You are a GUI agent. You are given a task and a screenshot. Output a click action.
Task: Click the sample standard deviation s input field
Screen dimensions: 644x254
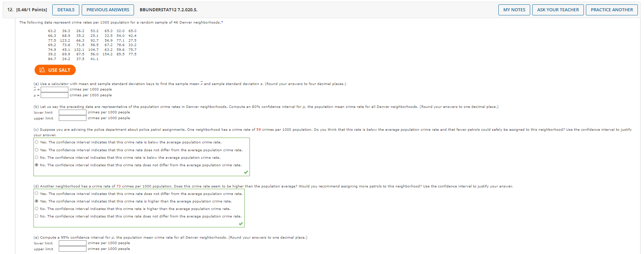click(55, 95)
